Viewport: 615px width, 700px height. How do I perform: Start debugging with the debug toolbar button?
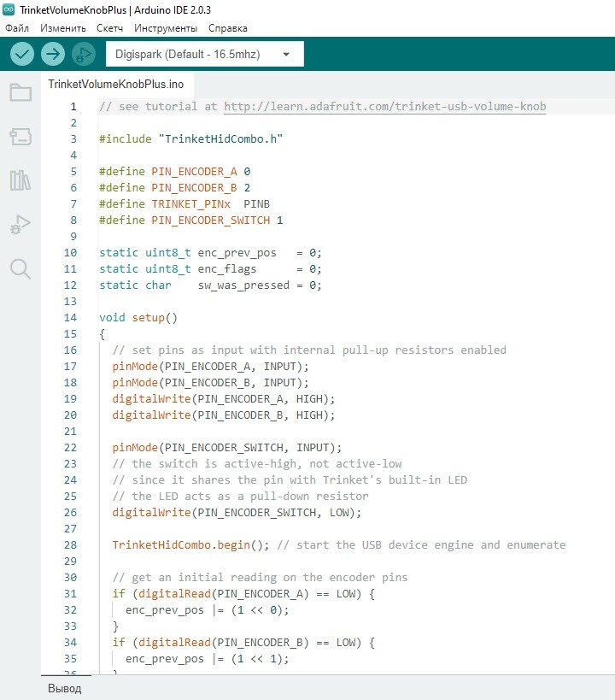[x=84, y=54]
